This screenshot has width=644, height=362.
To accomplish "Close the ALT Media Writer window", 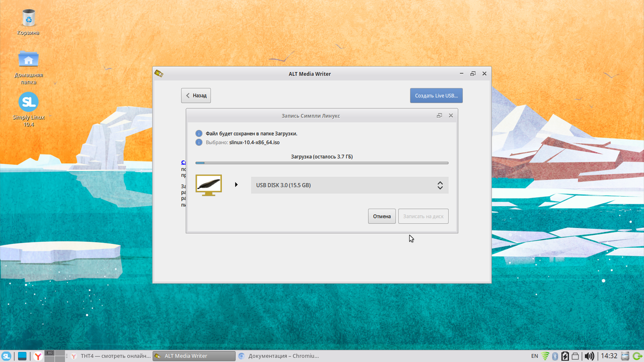I will tap(485, 74).
